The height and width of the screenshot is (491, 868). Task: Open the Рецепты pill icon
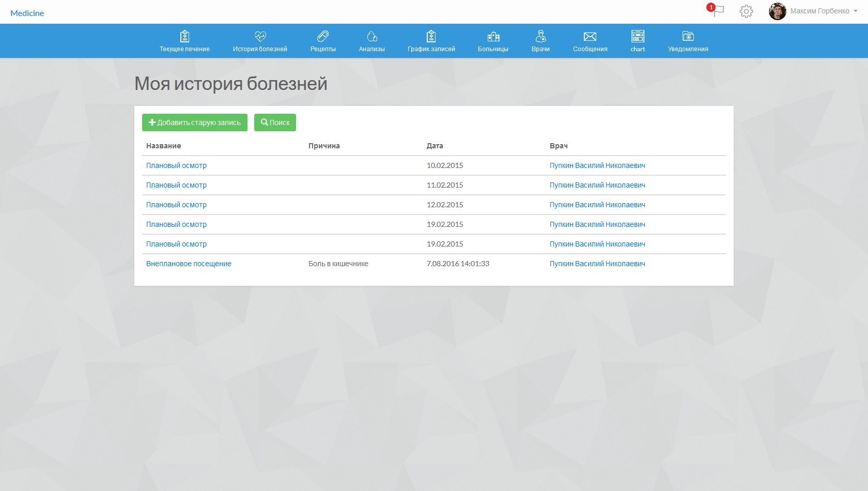[323, 36]
